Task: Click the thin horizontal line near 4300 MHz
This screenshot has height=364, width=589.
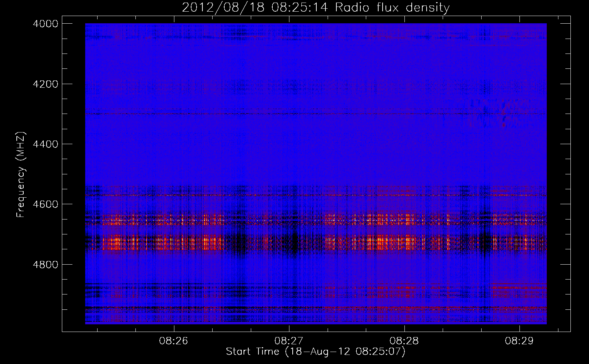Action: 316,114
